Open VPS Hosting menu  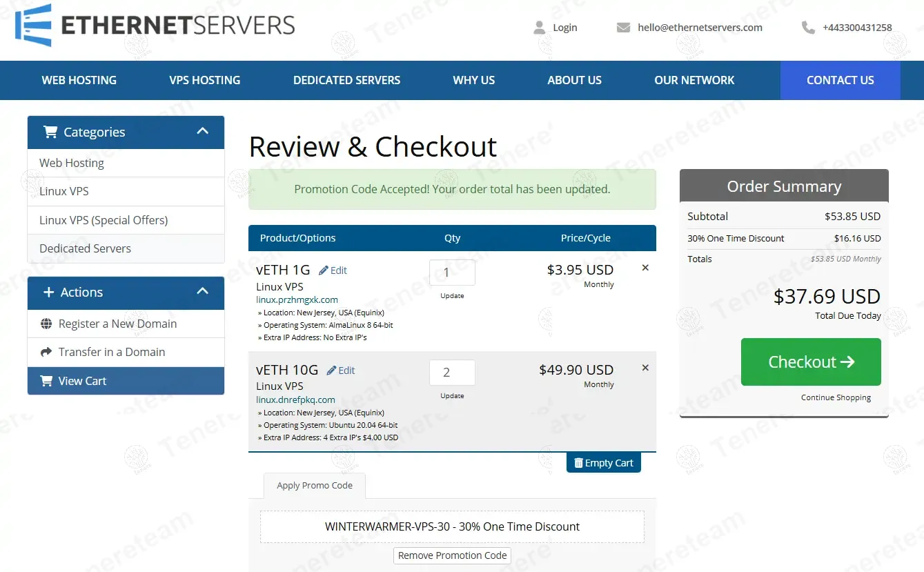click(x=205, y=80)
